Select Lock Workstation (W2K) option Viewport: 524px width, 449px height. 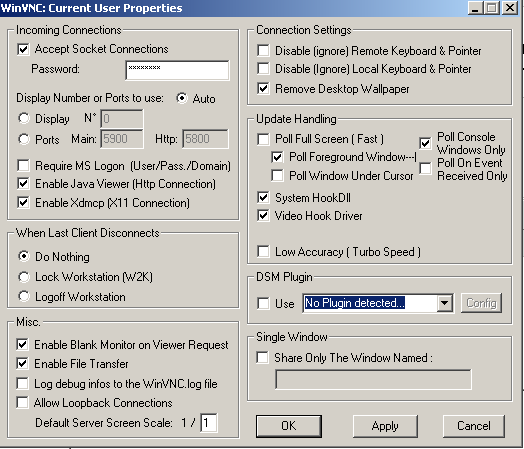pyautogui.click(x=24, y=277)
